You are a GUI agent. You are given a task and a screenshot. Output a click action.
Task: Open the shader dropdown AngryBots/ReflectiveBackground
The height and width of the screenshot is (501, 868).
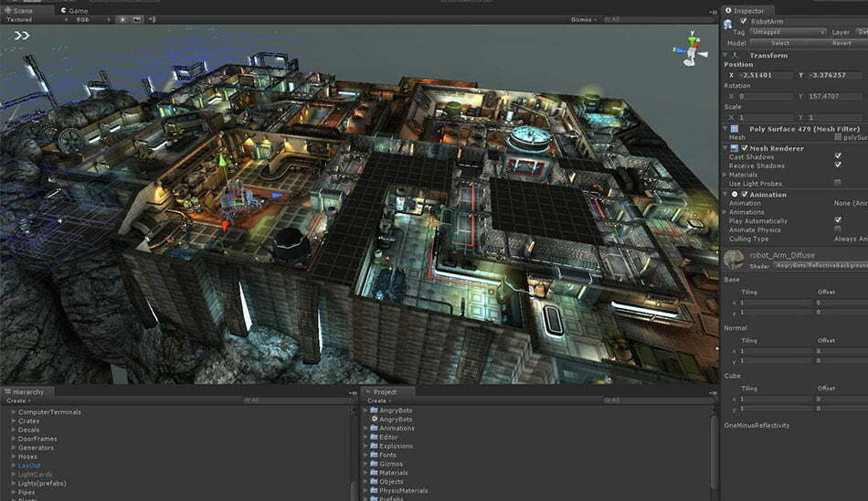[x=820, y=265]
